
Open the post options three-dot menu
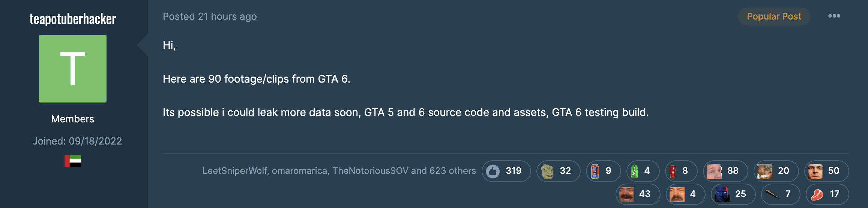pos(834,16)
